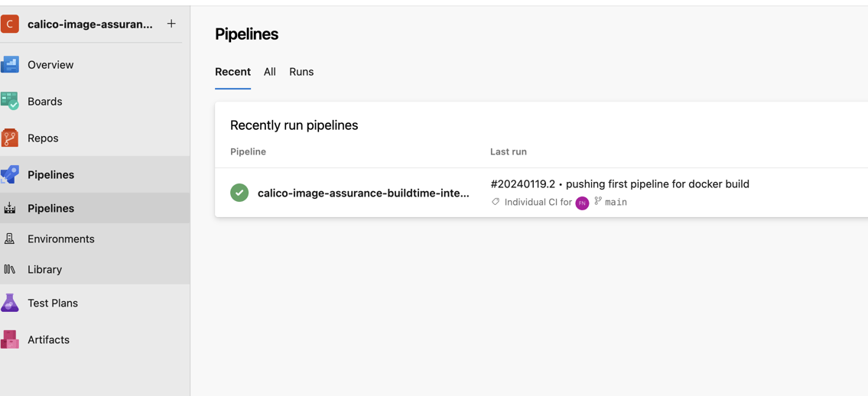Click the Last run column header
868x396 pixels.
pos(508,151)
